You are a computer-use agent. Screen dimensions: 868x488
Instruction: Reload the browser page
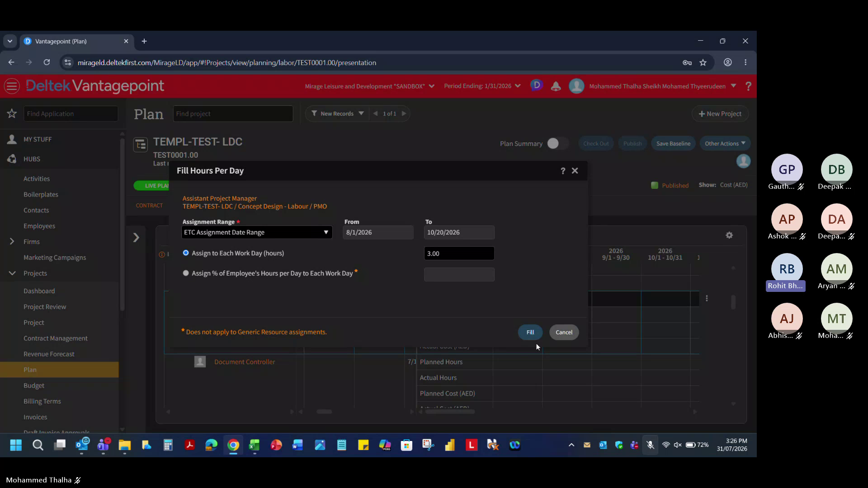pos(47,62)
